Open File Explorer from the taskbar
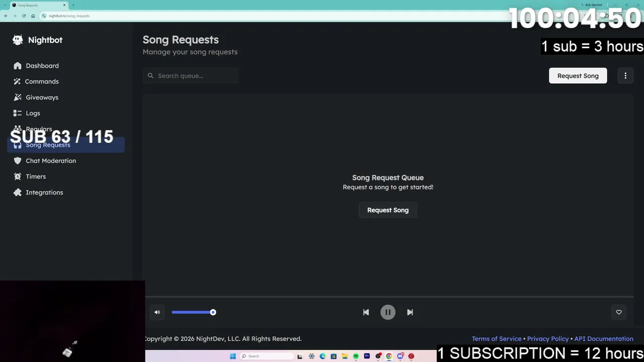644x362 pixels. 345,356
